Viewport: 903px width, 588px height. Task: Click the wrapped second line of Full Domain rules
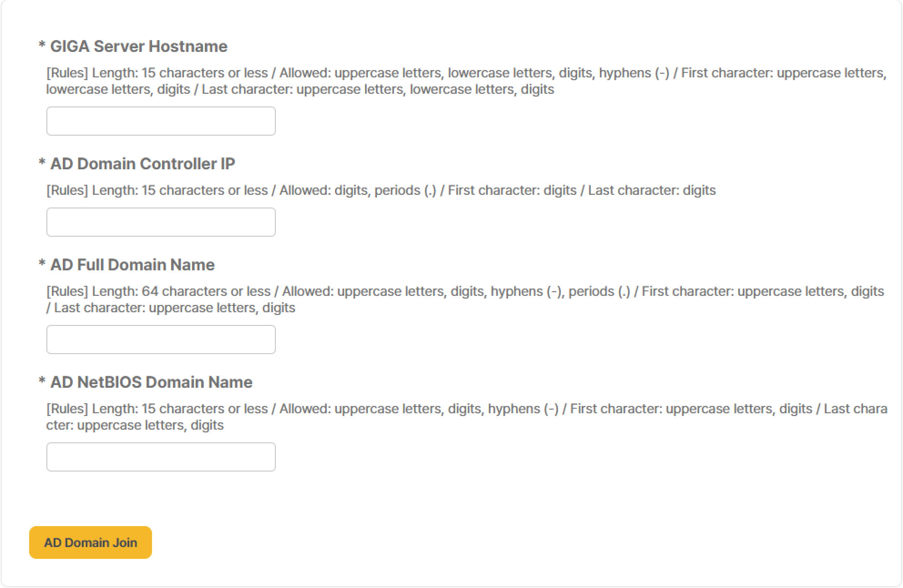171,308
